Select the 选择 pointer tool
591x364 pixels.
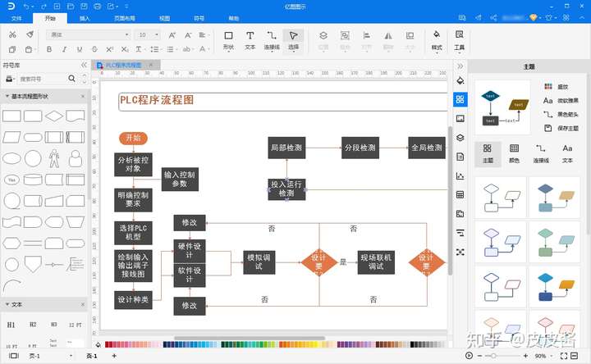tap(293, 41)
